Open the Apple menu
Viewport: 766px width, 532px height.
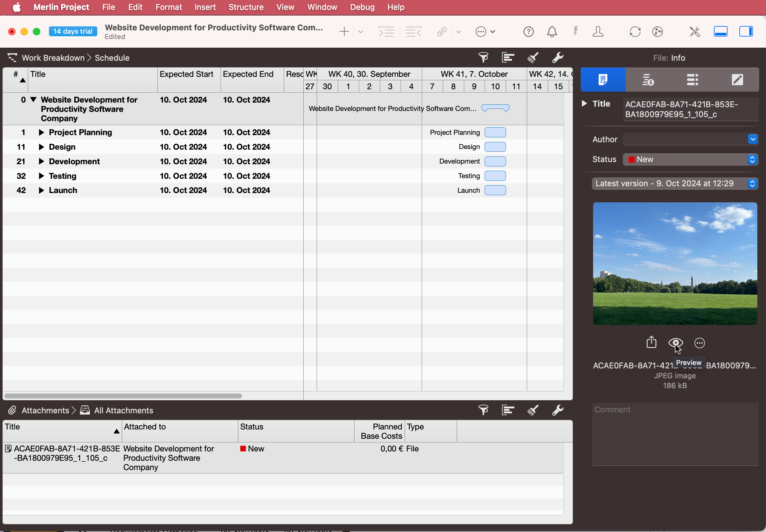17,7
